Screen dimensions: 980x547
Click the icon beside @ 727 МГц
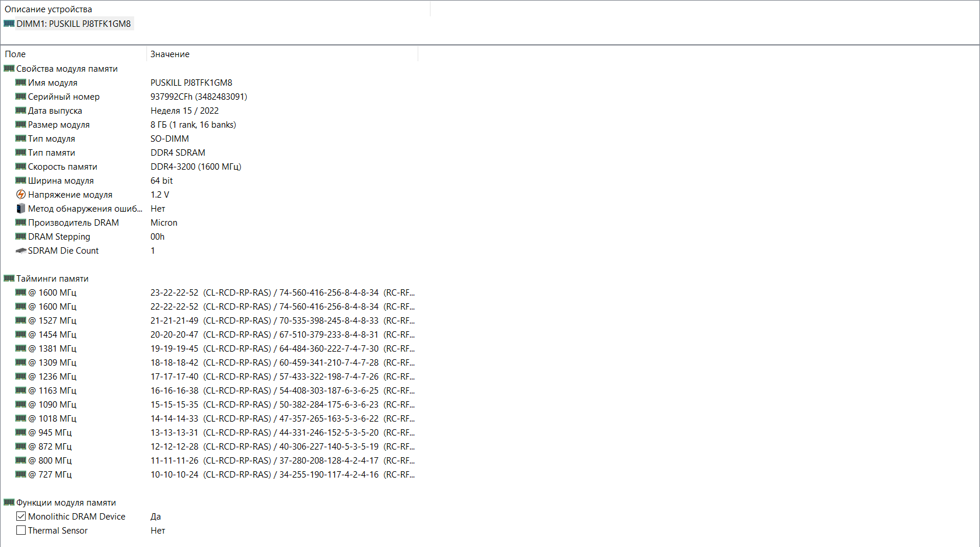click(21, 474)
